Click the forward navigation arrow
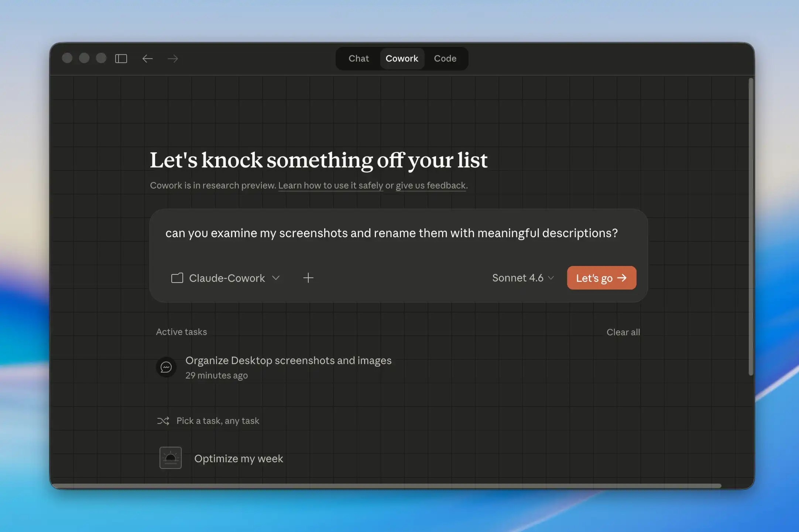This screenshot has height=532, width=799. tap(172, 58)
